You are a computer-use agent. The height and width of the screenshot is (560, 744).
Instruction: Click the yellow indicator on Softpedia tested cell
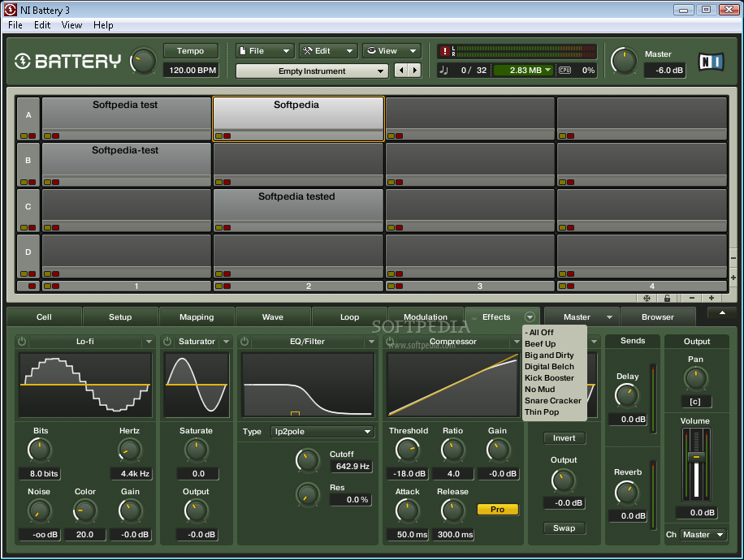click(218, 227)
